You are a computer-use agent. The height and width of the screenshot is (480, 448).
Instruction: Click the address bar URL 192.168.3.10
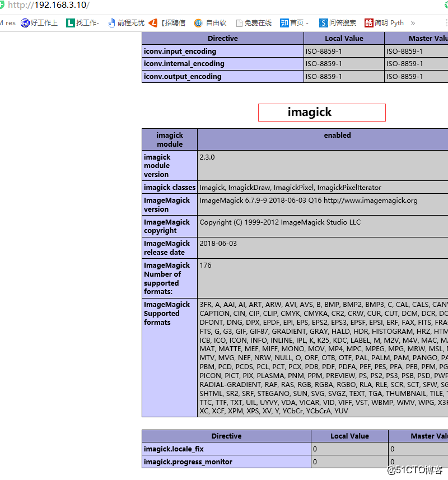[49, 5]
